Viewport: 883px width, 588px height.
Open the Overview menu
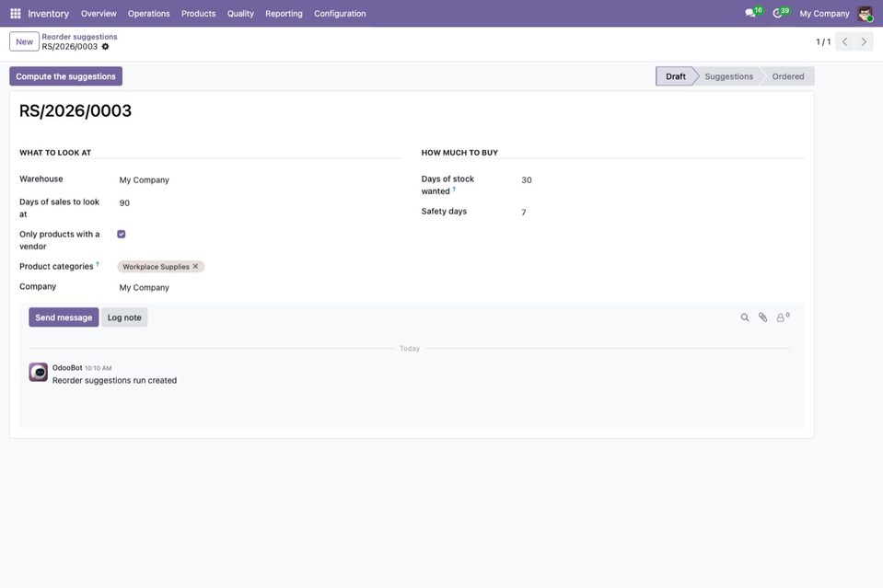[x=99, y=14]
